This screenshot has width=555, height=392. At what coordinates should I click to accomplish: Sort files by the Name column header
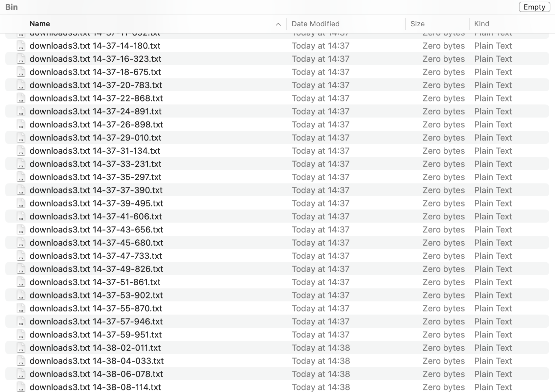pyautogui.click(x=40, y=24)
